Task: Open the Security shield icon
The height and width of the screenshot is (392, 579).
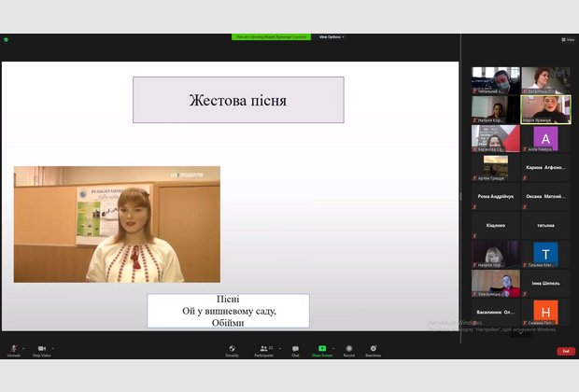Action: (x=232, y=348)
